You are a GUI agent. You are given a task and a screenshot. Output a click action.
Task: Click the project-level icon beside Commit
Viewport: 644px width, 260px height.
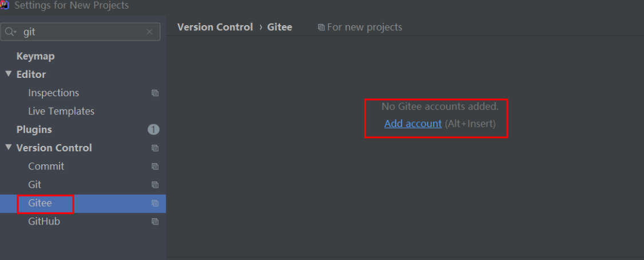point(155,167)
